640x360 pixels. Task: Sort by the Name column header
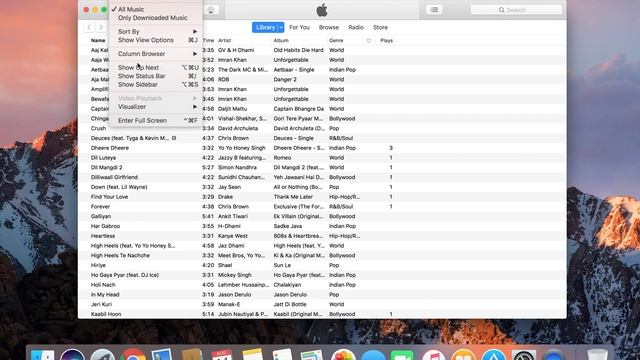(x=98, y=40)
